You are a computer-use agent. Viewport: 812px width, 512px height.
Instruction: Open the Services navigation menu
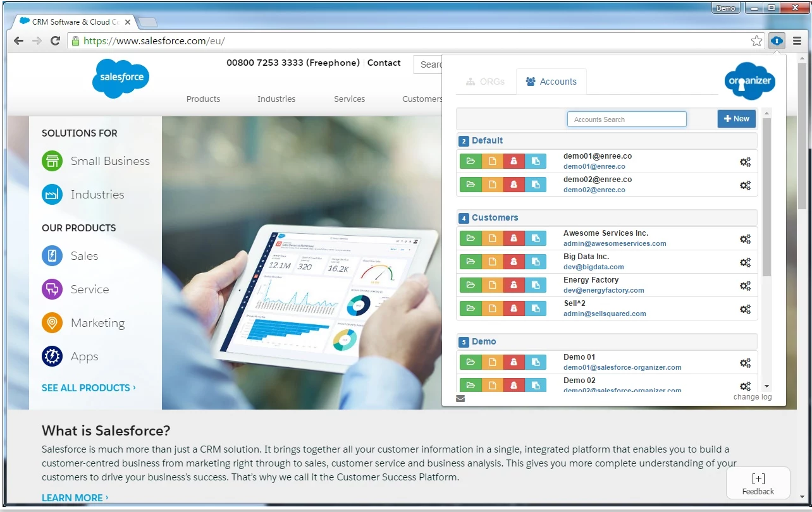click(349, 99)
